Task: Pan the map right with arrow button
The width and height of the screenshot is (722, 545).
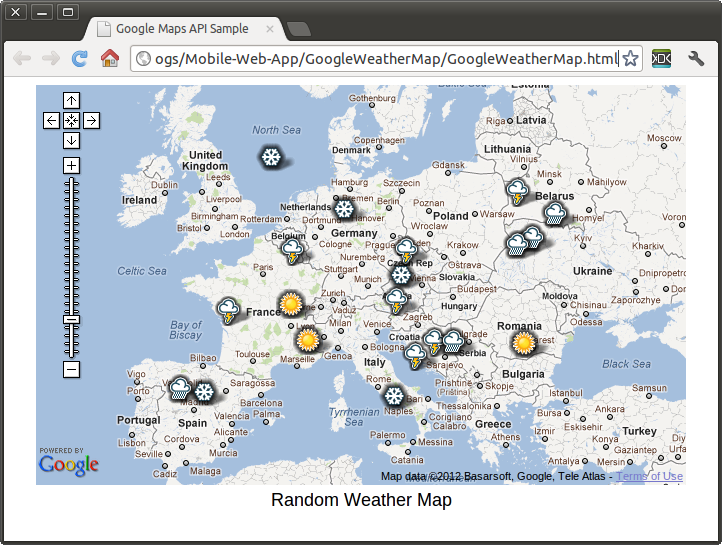Action: 91,121
